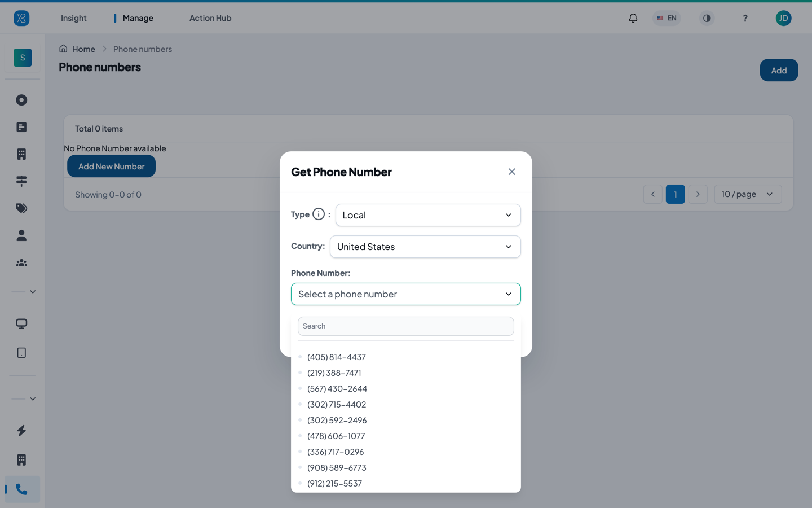
Task: Open the user group icon in the sidebar
Action: pos(21,262)
